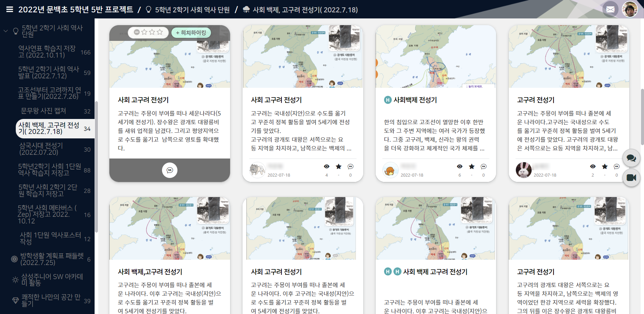Open the mail envelope messages icon
The height and width of the screenshot is (314, 644).
click(x=610, y=9)
